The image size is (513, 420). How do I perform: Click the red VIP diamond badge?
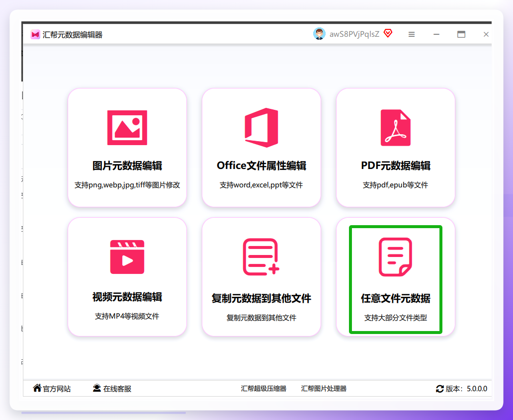coord(388,33)
